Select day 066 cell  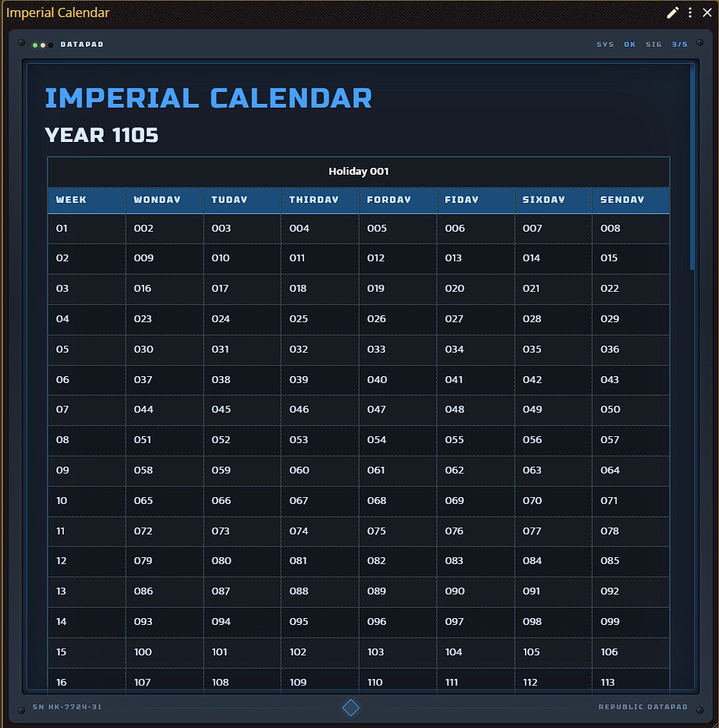243,501
